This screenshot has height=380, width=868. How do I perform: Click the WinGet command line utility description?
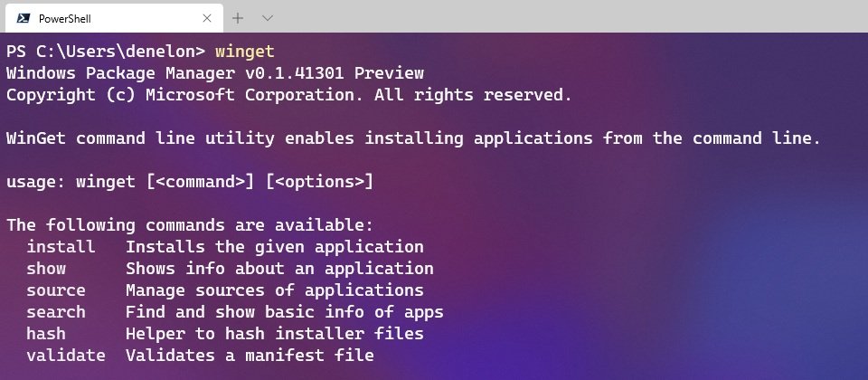point(413,138)
